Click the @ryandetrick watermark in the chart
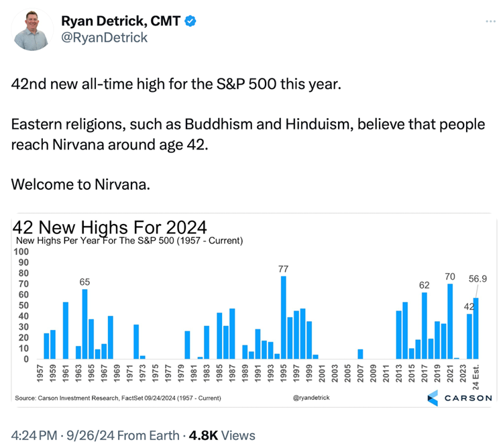The image size is (503, 448). pyautogui.click(x=311, y=398)
